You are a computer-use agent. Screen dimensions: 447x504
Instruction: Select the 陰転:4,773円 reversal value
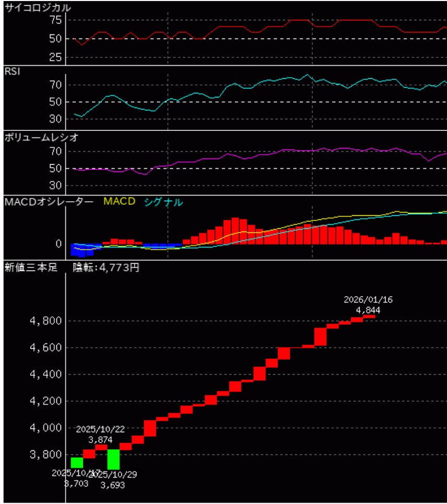[106, 268]
